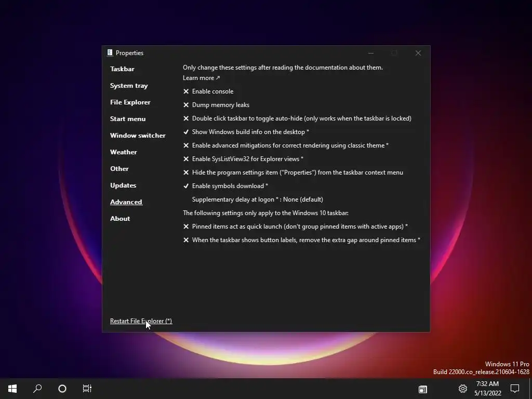Enable advanced mitigations for classic theme
This screenshot has width=532, height=399.
[x=286, y=145]
